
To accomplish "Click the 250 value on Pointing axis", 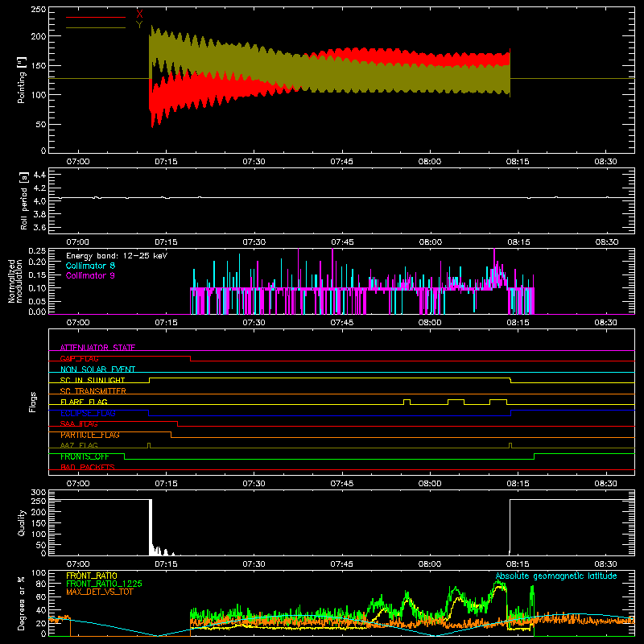I will click(38, 10).
